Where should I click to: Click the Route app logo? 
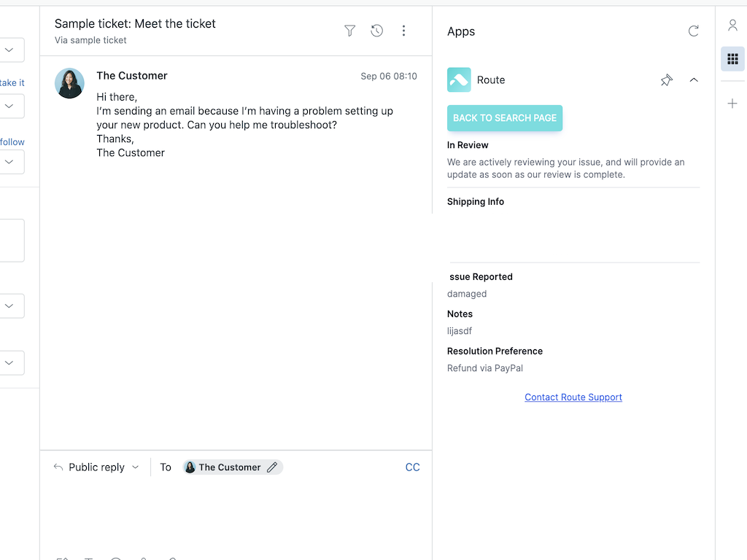pos(459,80)
